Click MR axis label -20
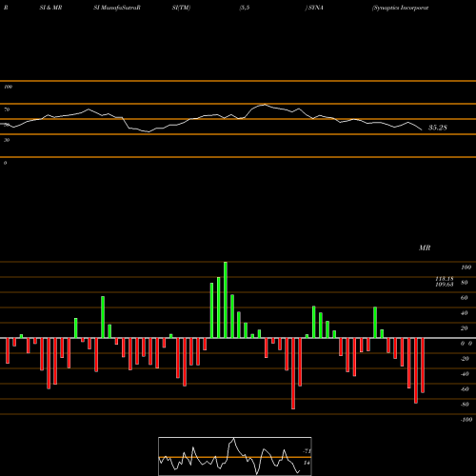The height and width of the screenshot is (476, 476). (x=465, y=359)
